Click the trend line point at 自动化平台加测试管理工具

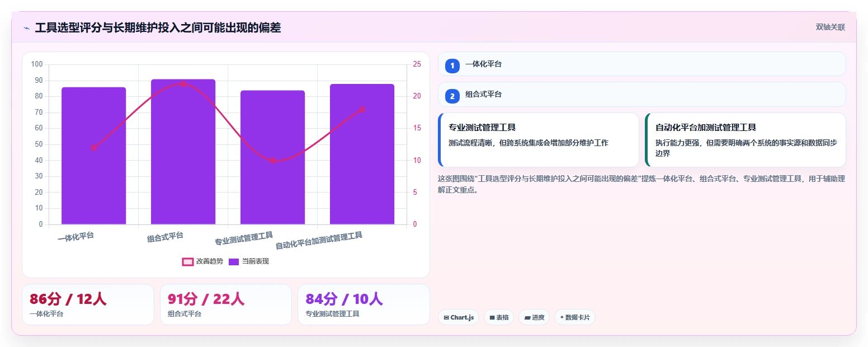coord(362,110)
